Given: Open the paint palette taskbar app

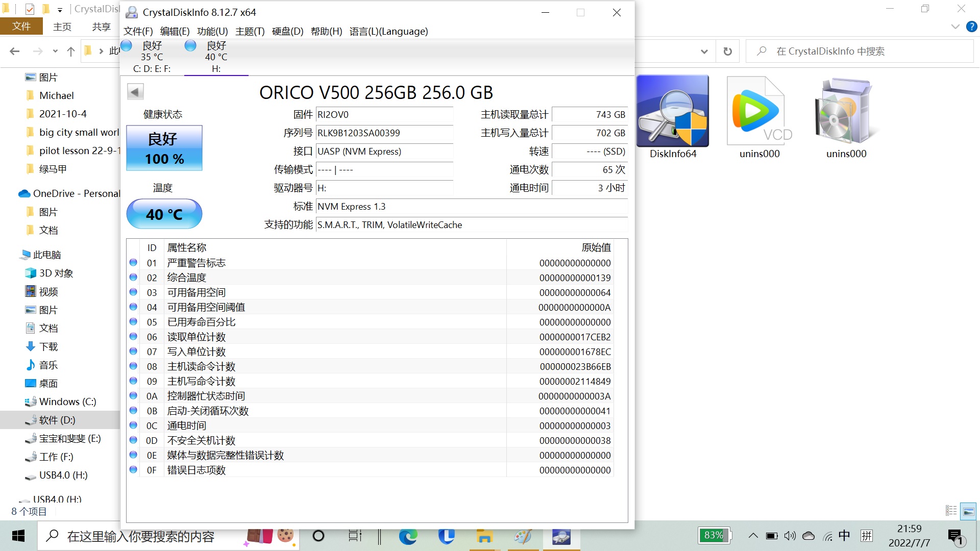Looking at the screenshot, I should click(523, 536).
